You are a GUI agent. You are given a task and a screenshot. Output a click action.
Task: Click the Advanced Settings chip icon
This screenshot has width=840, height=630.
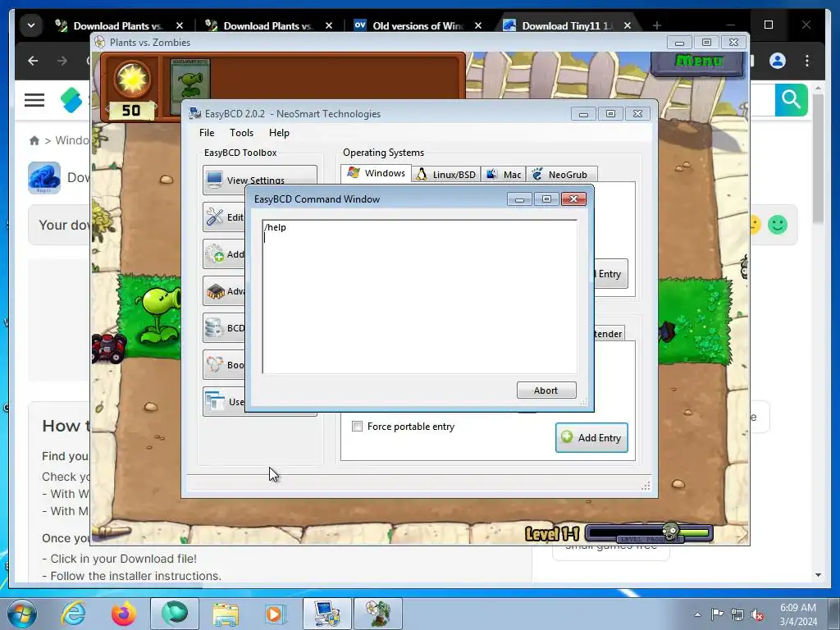(215, 291)
